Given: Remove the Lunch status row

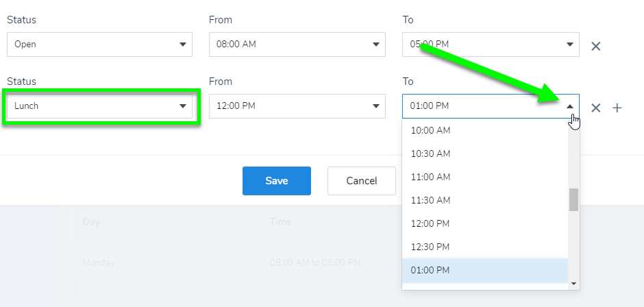Looking at the screenshot, I should 595,108.
